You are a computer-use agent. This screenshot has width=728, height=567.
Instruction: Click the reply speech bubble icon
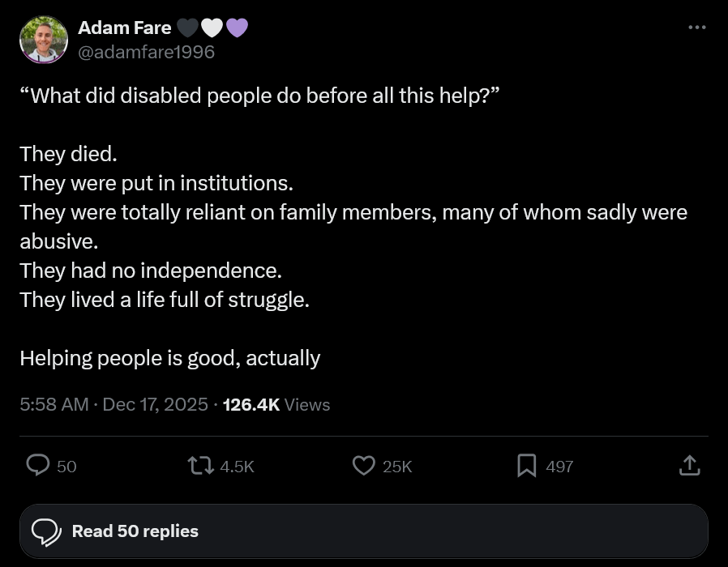click(38, 465)
